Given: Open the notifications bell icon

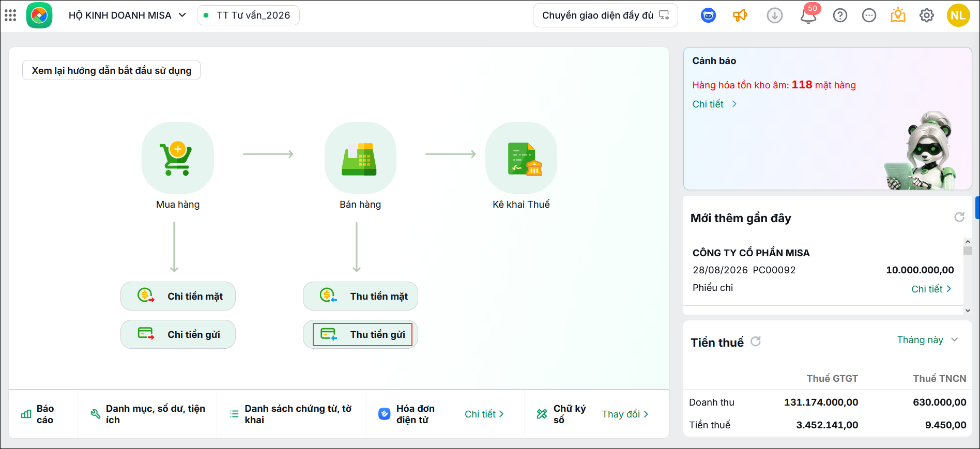Looking at the screenshot, I should coord(808,16).
